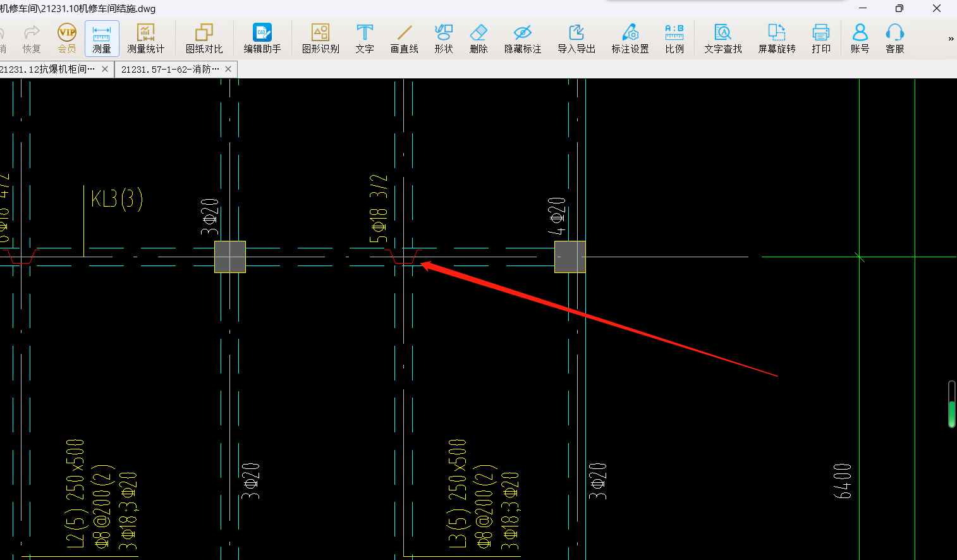This screenshot has width=957, height=560.
Task: Launch 图纸对比 drawing compare tool
Action: (x=204, y=39)
